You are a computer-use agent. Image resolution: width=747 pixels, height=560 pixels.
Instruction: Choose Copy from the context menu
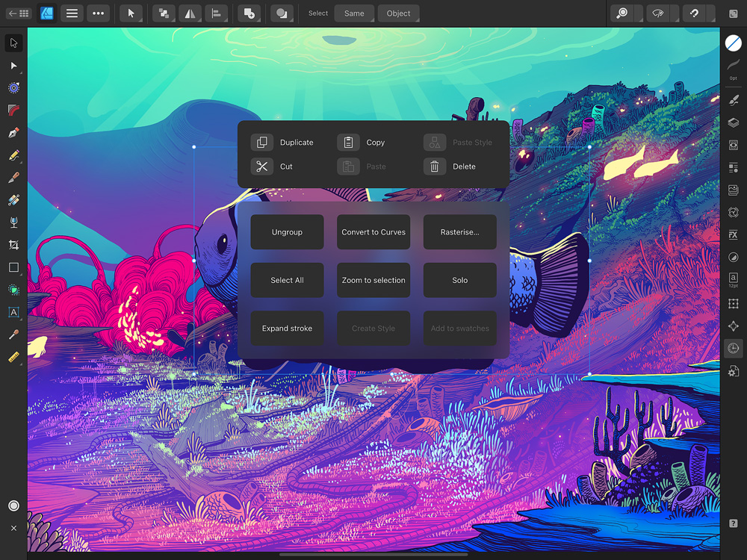point(361,143)
